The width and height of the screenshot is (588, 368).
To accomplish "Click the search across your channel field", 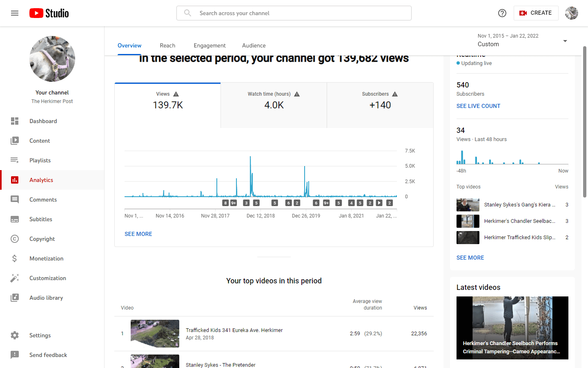I will coord(294,13).
